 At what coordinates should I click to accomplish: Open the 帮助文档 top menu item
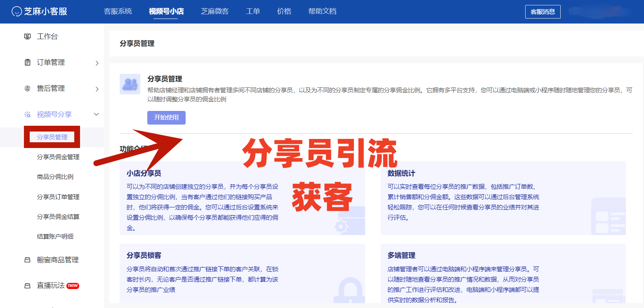tap(322, 12)
